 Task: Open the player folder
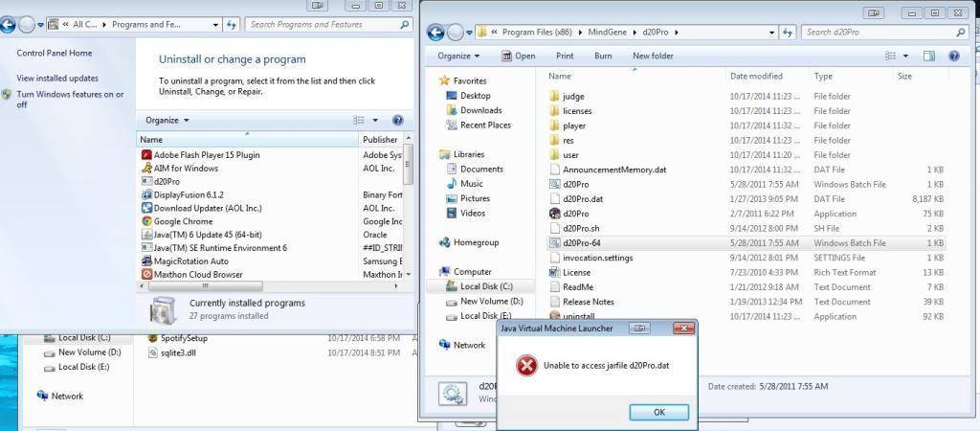[574, 125]
